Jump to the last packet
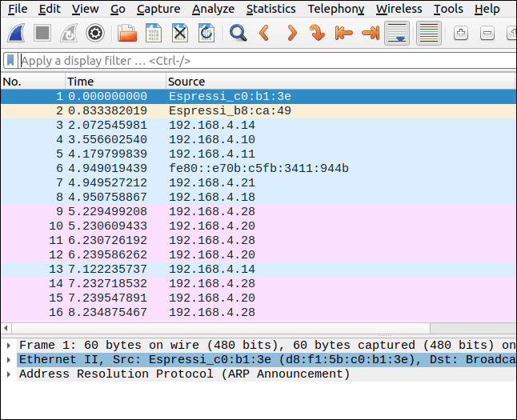Image resolution: width=517 pixels, height=420 pixels. pyautogui.click(x=371, y=33)
